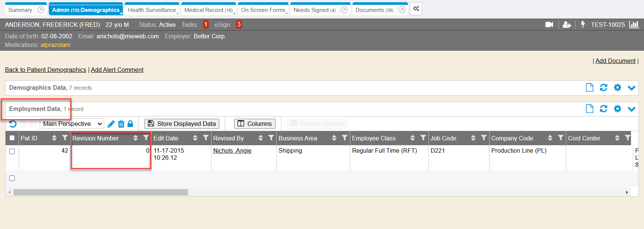Click the Store Displayed Data button
This screenshot has height=229, width=644.
[x=182, y=124]
